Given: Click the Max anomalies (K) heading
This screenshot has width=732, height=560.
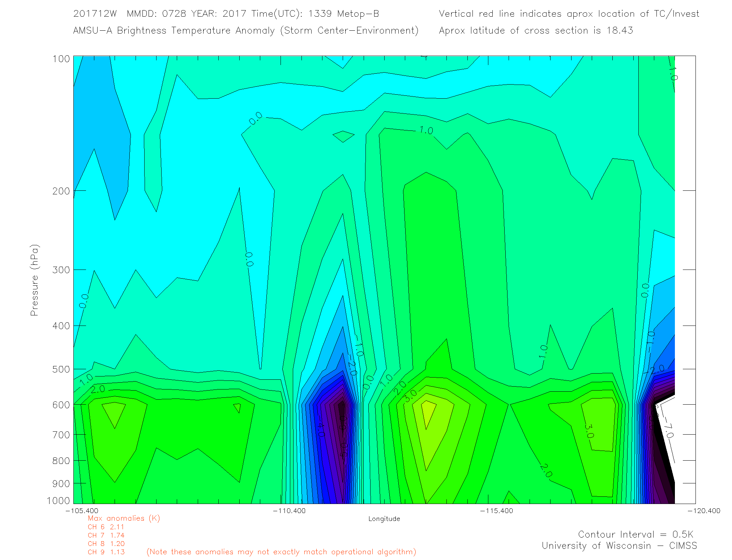Looking at the screenshot, I should pyautogui.click(x=124, y=518).
